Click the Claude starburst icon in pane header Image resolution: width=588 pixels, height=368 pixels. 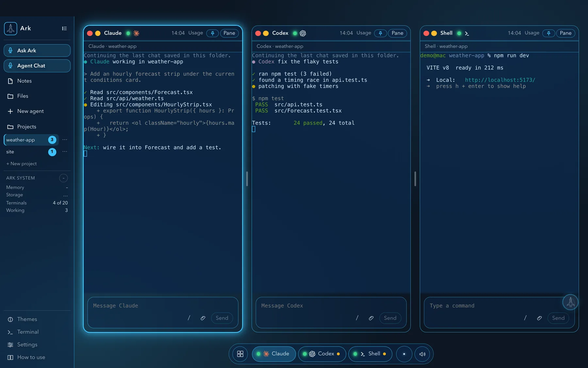[x=136, y=33]
